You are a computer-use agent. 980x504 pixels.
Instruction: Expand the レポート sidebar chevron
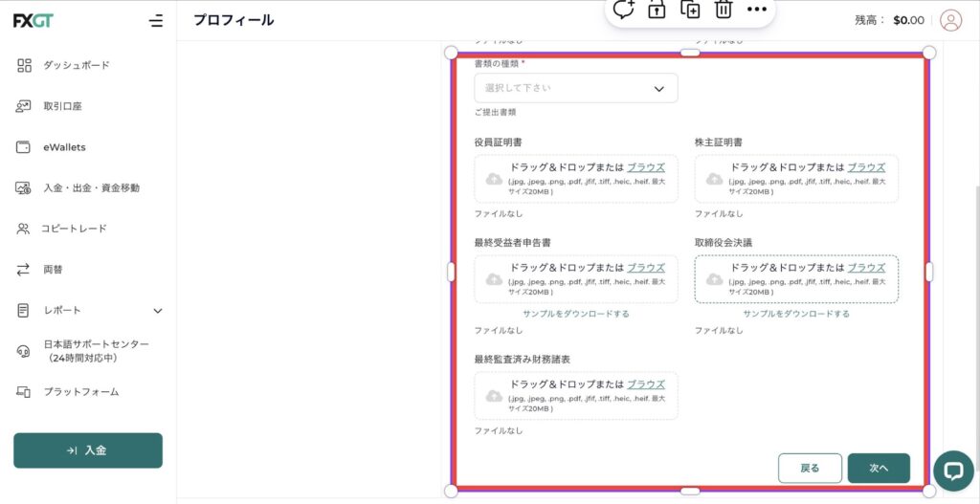point(158,311)
